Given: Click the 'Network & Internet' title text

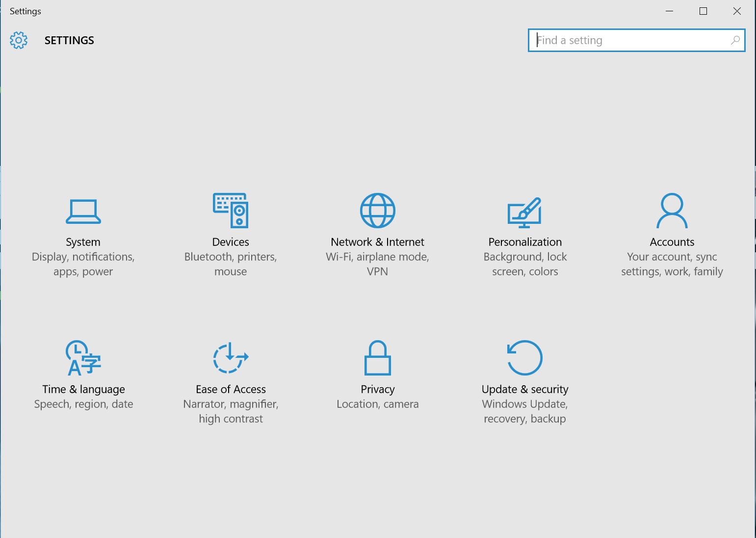Looking at the screenshot, I should [x=377, y=242].
